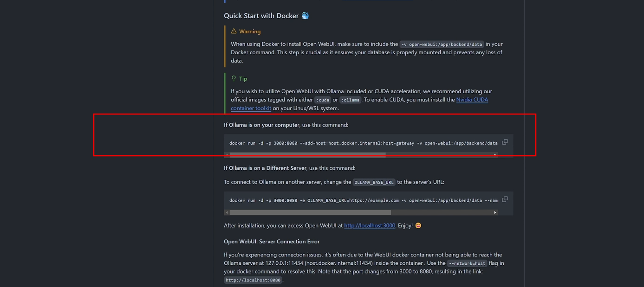The width and height of the screenshot is (644, 287).
Task: Click the OLLAMA_BASE_URL inline code label
Action: click(374, 182)
